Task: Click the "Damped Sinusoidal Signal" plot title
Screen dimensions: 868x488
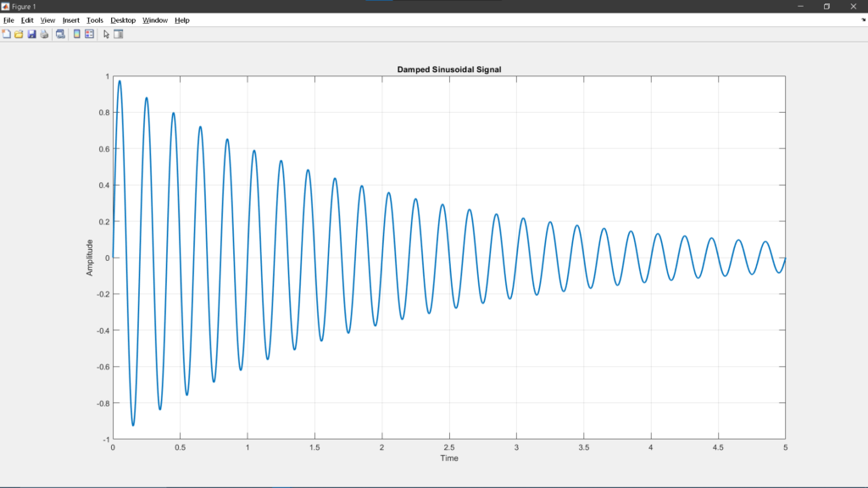Action: click(x=449, y=69)
